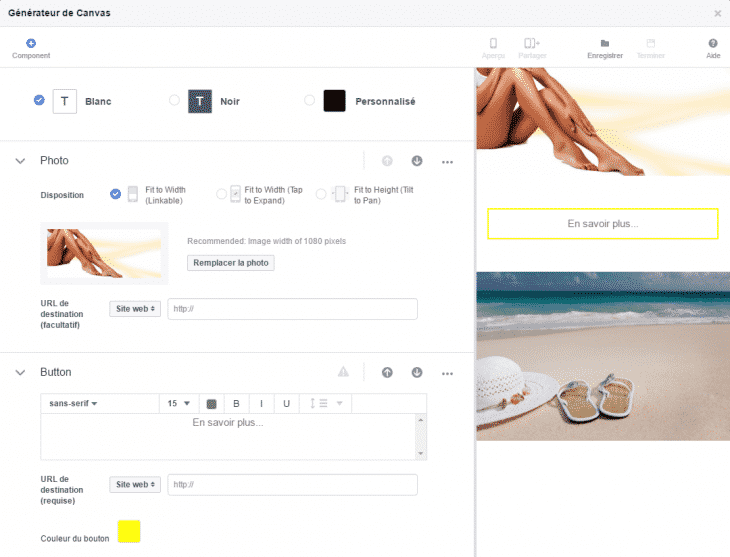Click the Remplacer la photo button

tap(231, 262)
